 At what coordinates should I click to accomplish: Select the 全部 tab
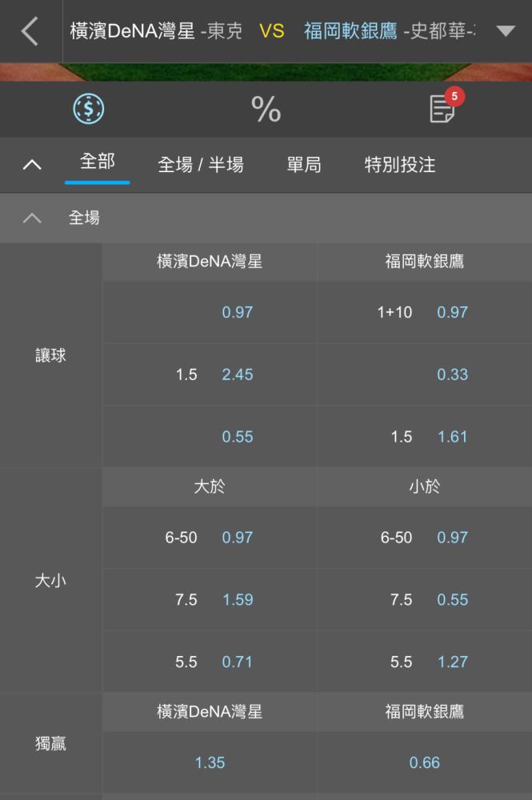pos(97,162)
